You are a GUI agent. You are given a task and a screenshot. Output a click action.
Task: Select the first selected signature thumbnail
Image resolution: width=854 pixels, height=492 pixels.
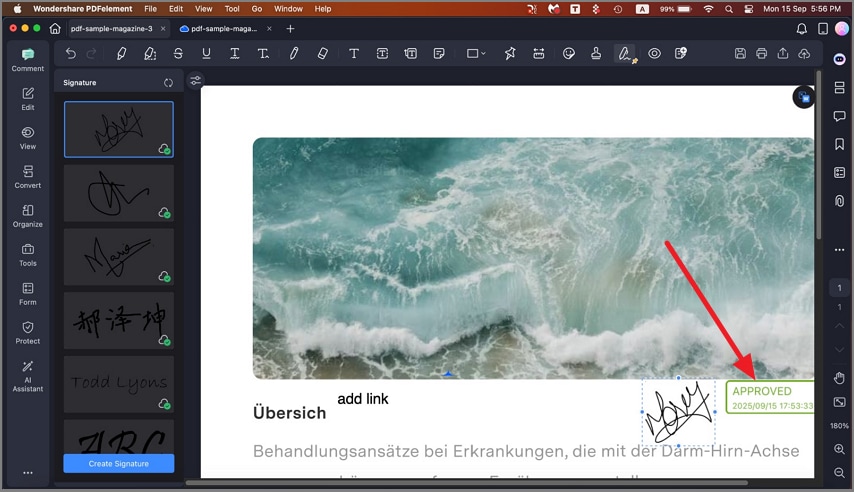pos(119,129)
